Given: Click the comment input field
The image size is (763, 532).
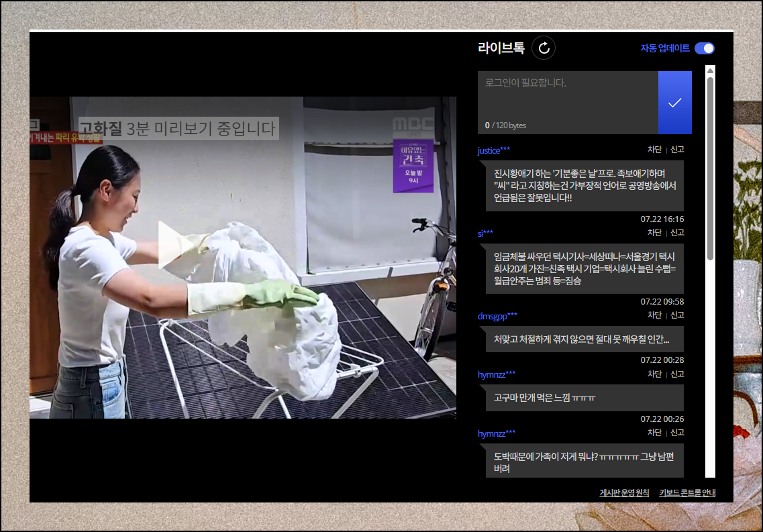Looking at the screenshot, I should coord(568,103).
